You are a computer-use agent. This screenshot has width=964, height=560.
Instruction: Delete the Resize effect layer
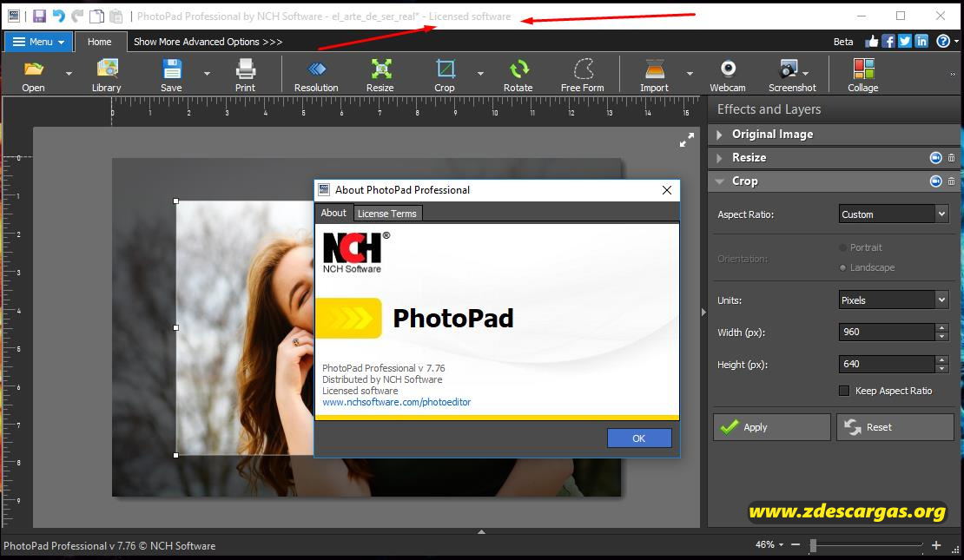pos(951,158)
